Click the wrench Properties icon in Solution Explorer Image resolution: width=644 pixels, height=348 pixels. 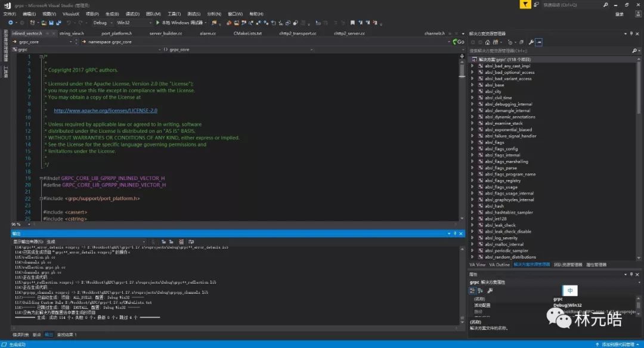pos(531,42)
